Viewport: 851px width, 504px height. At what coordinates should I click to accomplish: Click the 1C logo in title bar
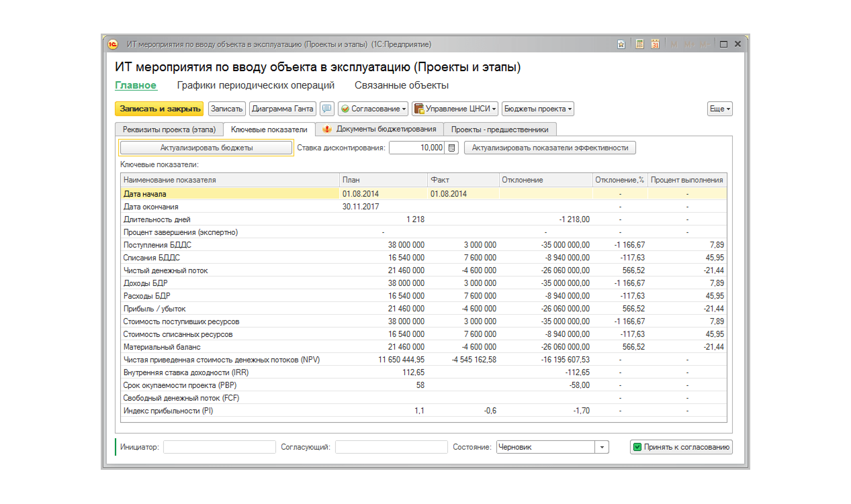pos(113,44)
